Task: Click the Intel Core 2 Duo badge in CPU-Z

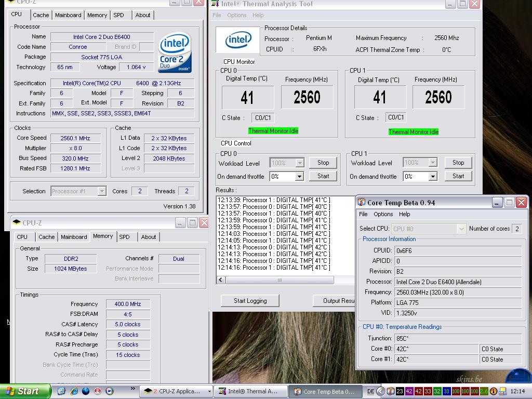Action: click(175, 52)
